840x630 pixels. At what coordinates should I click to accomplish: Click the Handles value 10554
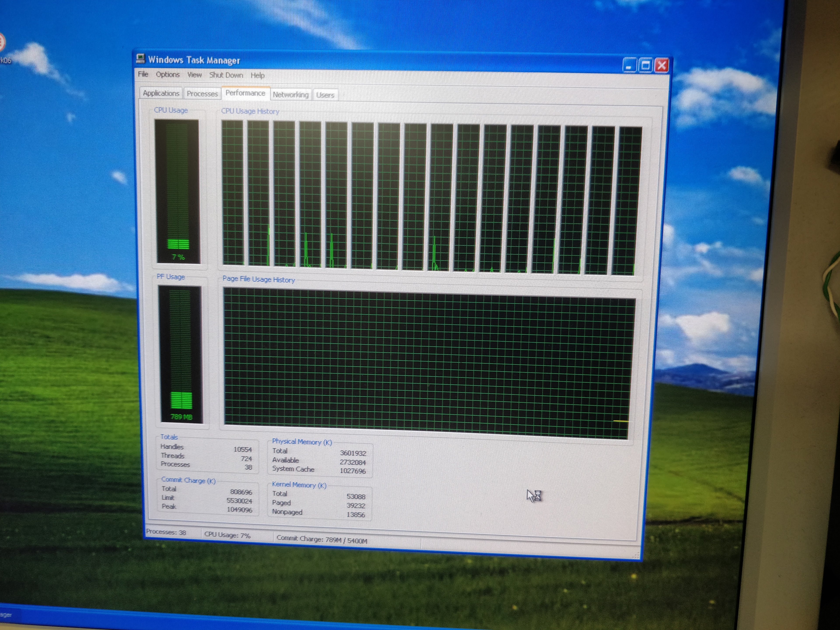pyautogui.click(x=243, y=449)
